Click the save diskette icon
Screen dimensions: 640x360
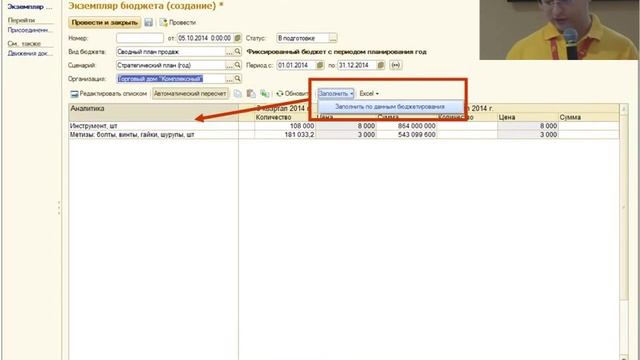click(x=148, y=22)
